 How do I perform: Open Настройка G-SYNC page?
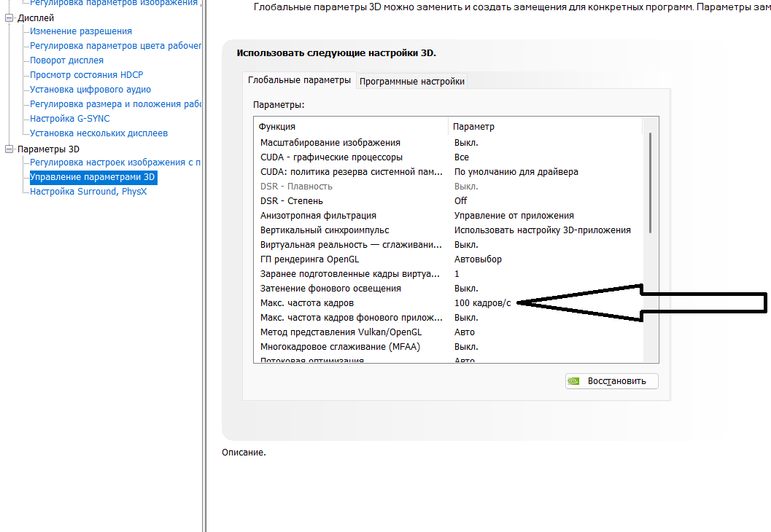pyautogui.click(x=69, y=118)
